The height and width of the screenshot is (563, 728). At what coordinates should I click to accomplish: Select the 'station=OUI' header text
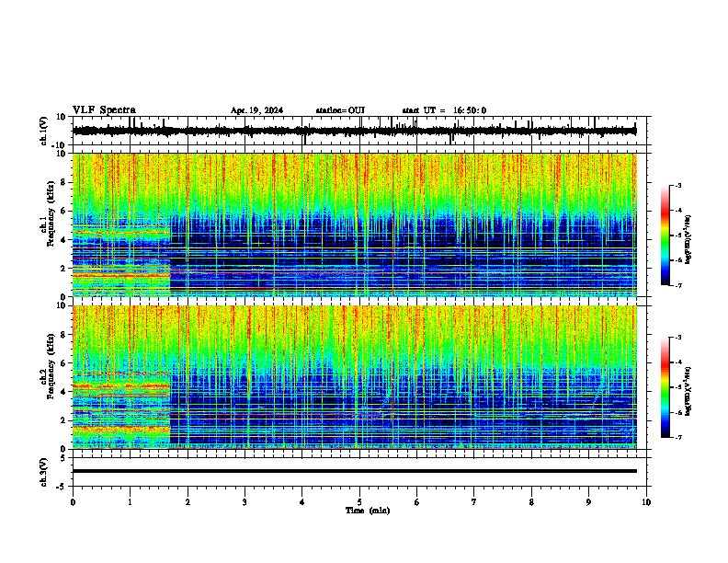340,110
